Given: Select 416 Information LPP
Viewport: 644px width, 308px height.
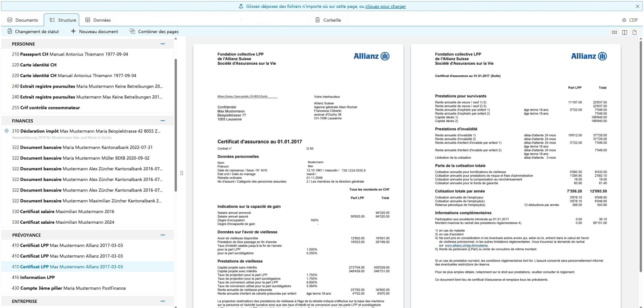Looking at the screenshot, I should pos(88,277).
